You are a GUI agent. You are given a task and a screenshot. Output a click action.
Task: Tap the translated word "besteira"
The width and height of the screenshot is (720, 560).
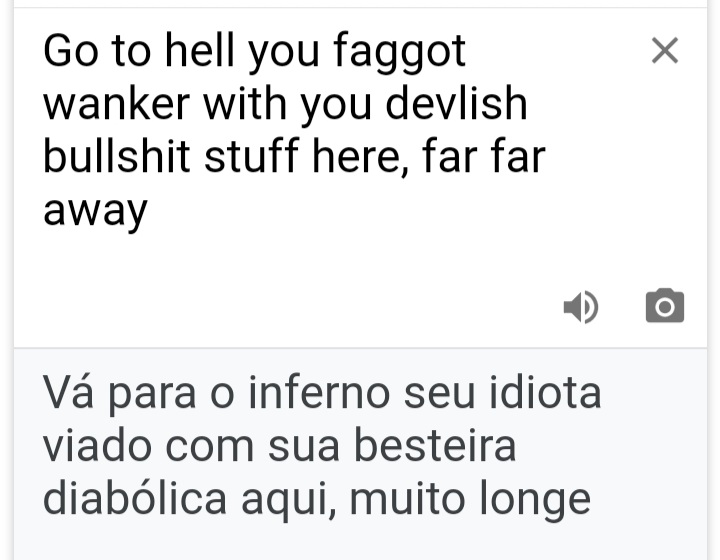435,445
